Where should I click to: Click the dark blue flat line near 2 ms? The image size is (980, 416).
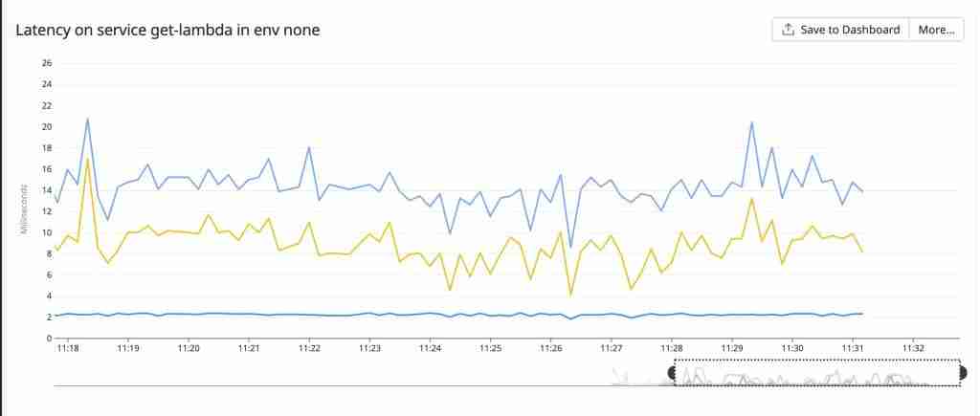(383, 314)
